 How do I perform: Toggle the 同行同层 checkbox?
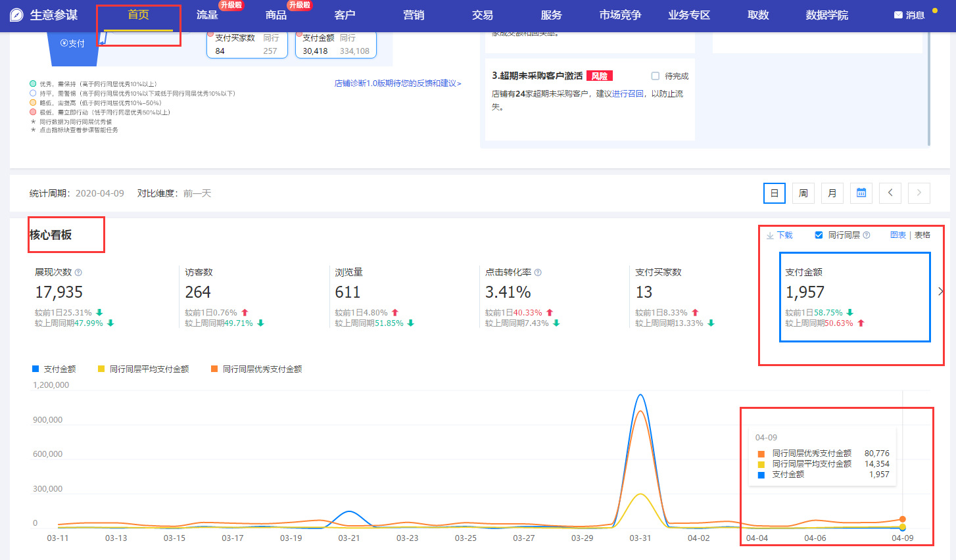819,235
